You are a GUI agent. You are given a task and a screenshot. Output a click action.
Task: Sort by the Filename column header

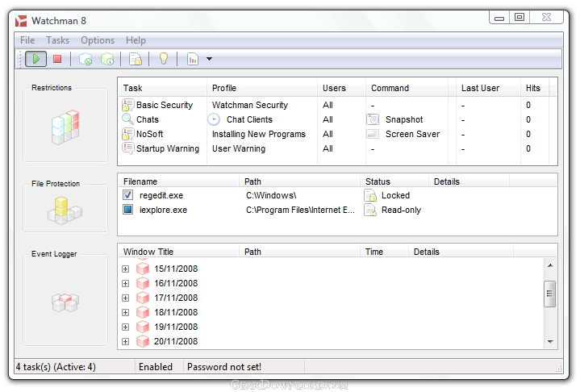[179, 181]
